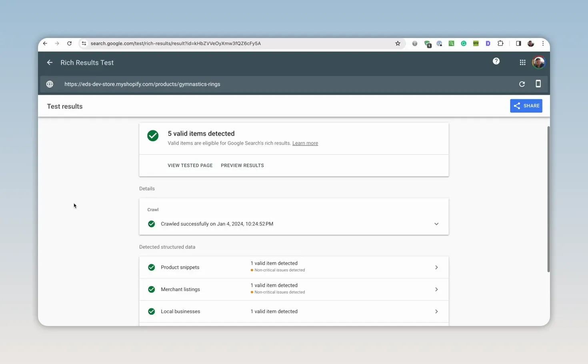Click the green check beside 5 valid items

click(153, 136)
